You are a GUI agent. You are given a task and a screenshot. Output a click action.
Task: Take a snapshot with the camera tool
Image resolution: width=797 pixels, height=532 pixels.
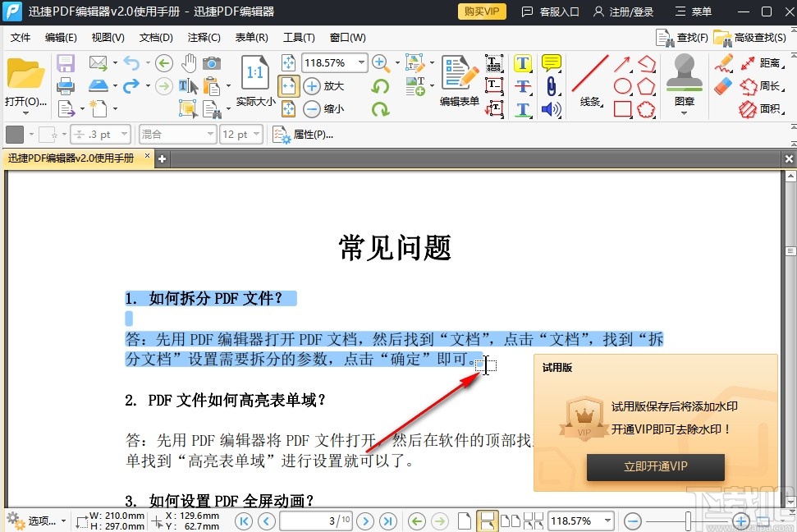(213, 62)
